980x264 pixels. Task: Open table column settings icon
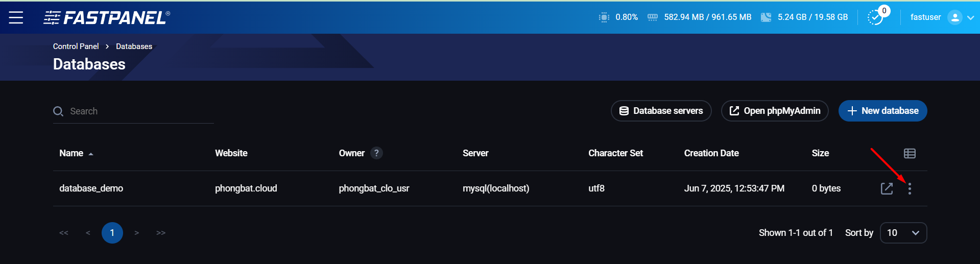coord(910,153)
